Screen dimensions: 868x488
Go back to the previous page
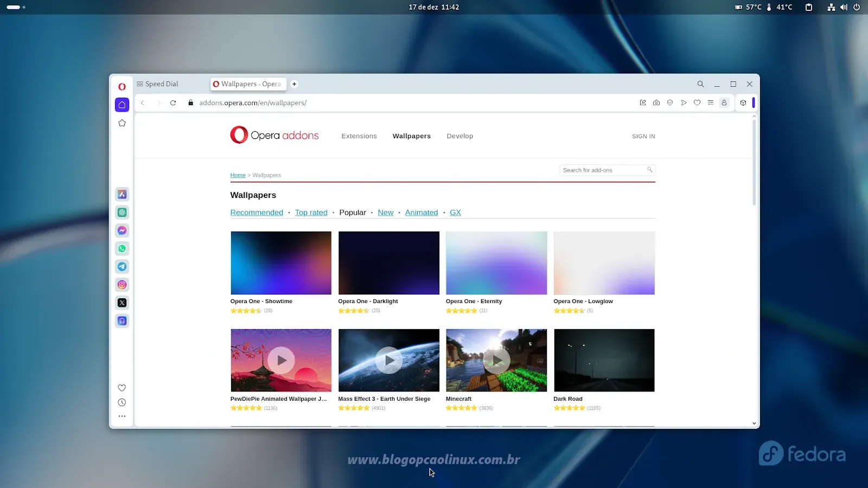(x=143, y=102)
